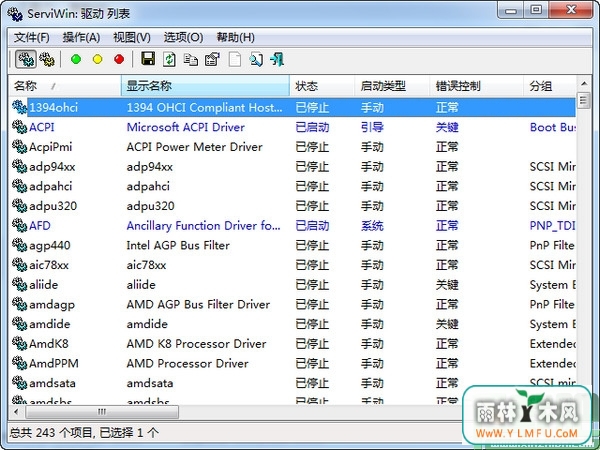
Task: Sort by 错误控制 column header
Action: tap(476, 86)
